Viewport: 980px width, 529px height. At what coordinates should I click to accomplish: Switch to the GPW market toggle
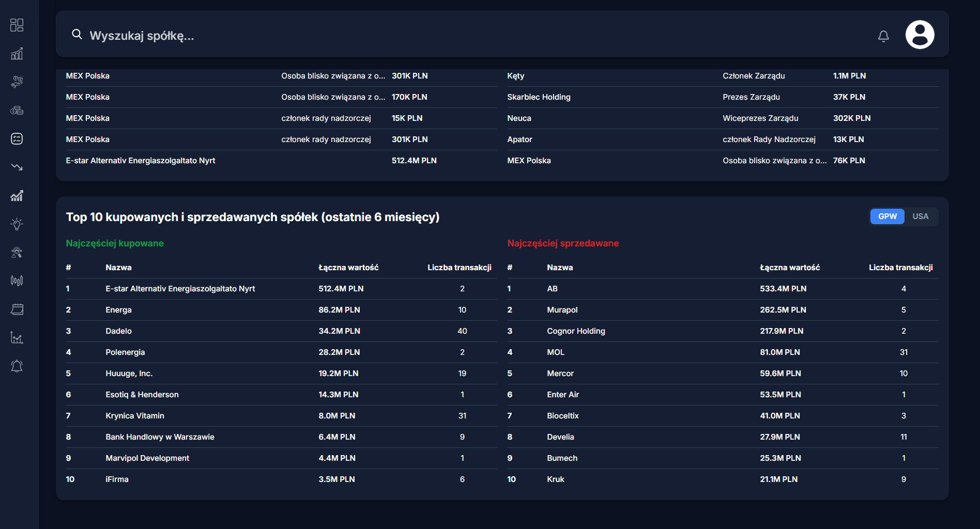tap(887, 216)
